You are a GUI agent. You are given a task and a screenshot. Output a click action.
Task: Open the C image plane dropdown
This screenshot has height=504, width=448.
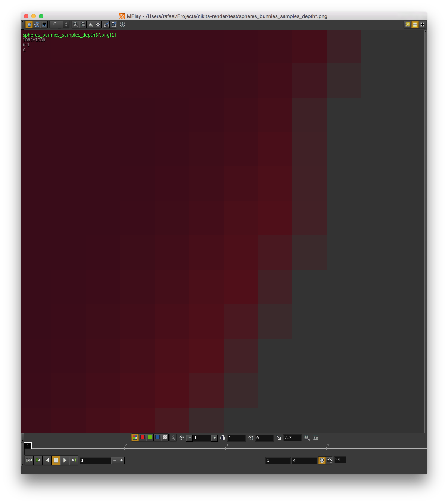pos(59,24)
